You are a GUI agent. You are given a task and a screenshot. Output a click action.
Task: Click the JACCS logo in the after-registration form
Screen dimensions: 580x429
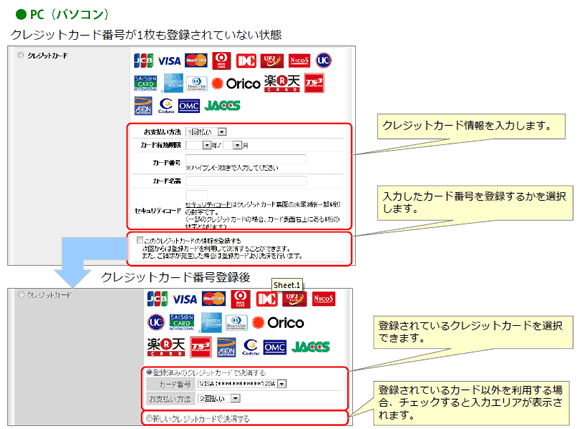[x=311, y=347]
